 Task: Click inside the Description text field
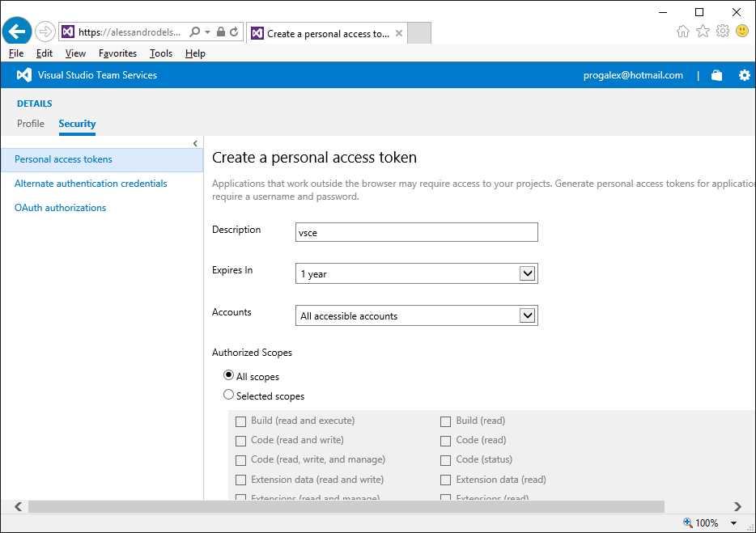416,232
